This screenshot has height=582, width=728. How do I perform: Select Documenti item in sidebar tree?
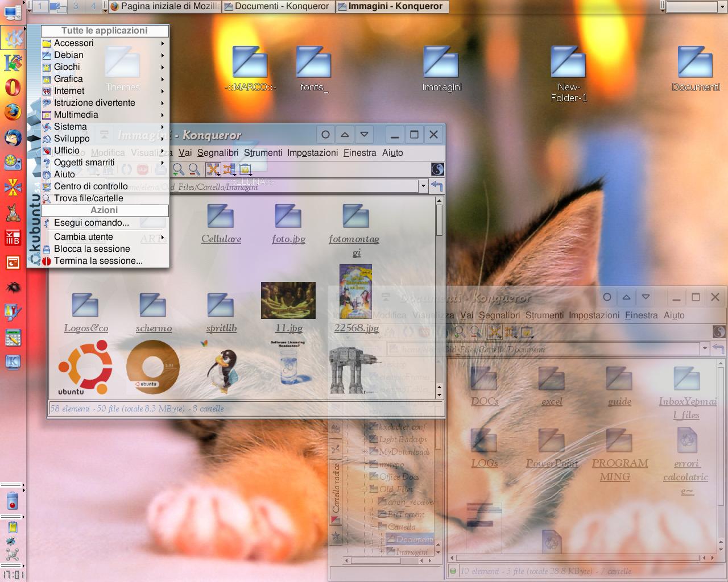[411, 539]
